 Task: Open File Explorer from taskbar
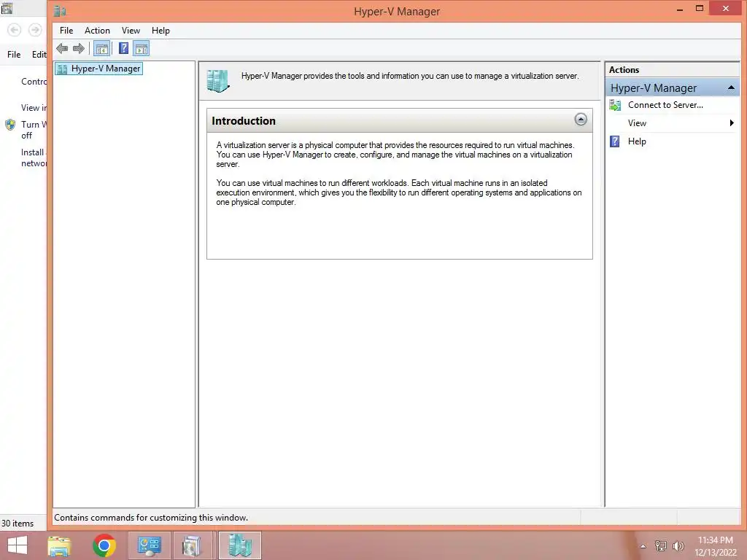(60, 545)
